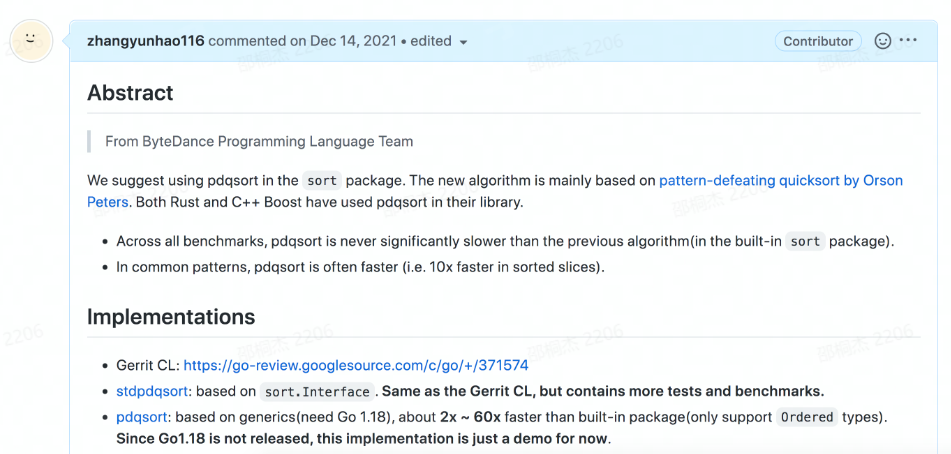Open pattern-defeating quicksort by Orson Peters link

pyautogui.click(x=781, y=181)
